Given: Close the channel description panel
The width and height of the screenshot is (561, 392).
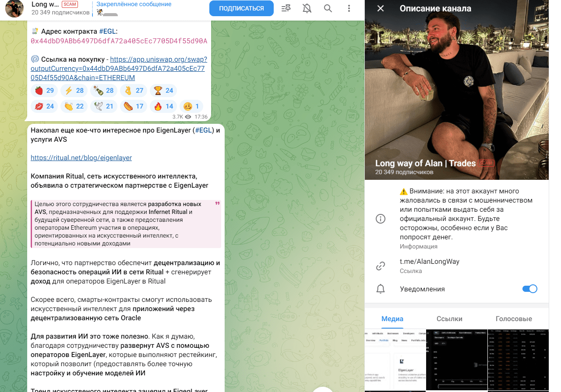Looking at the screenshot, I should 381,8.
